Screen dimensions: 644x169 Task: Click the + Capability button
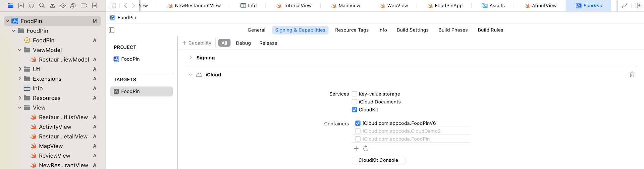[x=197, y=43]
